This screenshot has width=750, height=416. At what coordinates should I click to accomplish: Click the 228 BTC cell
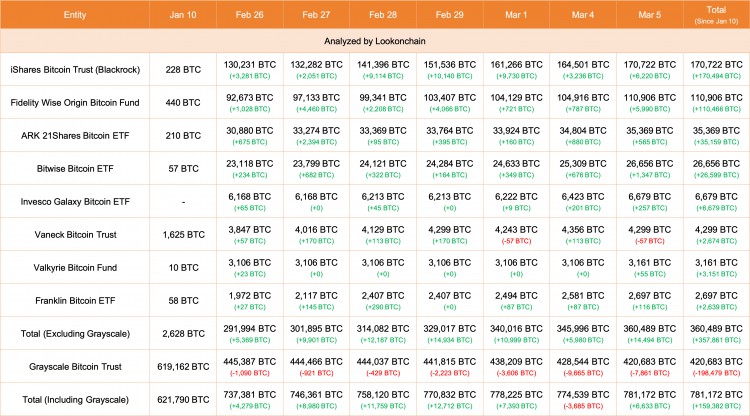pyautogui.click(x=183, y=69)
